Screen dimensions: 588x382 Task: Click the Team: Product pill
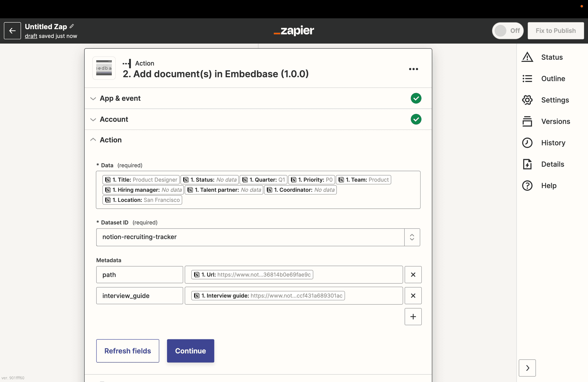click(x=364, y=180)
